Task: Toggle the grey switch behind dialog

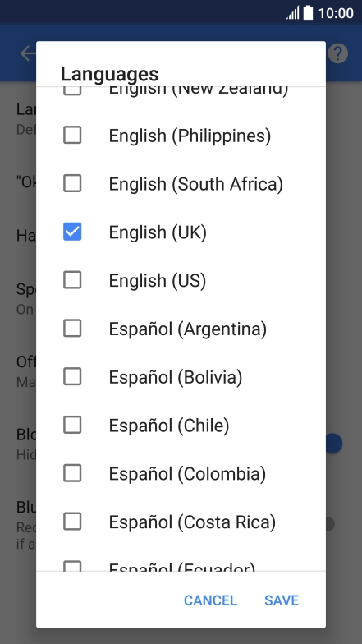Action: pos(330,524)
